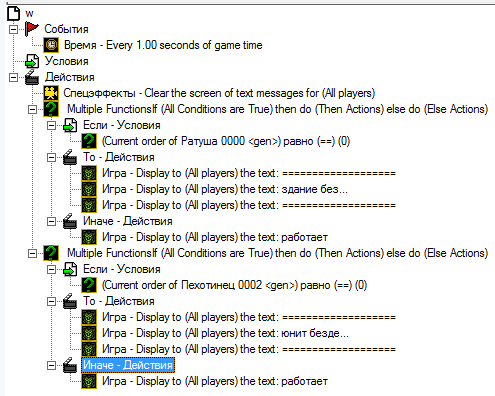Select the ==== row just below 'юнит безде...'
This screenshot has width=495, height=396.
pyautogui.click(x=249, y=349)
